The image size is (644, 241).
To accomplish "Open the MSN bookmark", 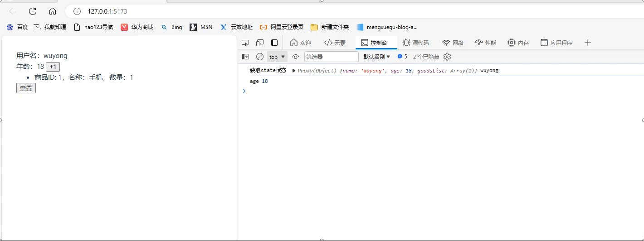I will [201, 27].
